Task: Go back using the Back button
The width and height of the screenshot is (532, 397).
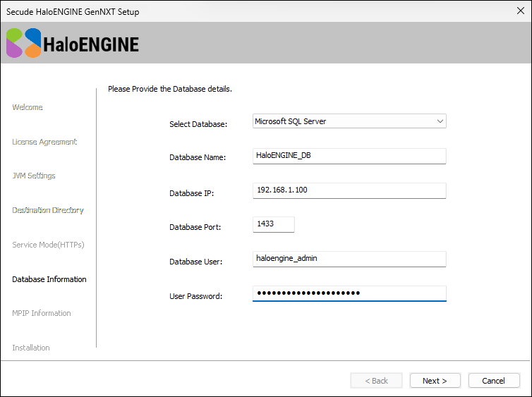Action: [376, 381]
